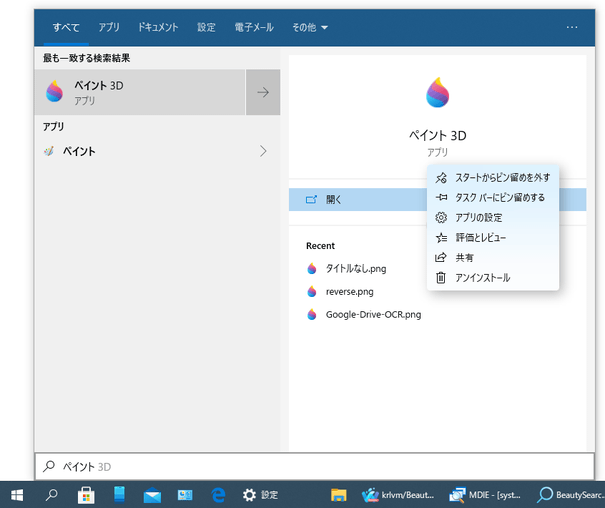The width and height of the screenshot is (605, 508).
Task: Click the pin to taskbar icon
Action: (441, 197)
